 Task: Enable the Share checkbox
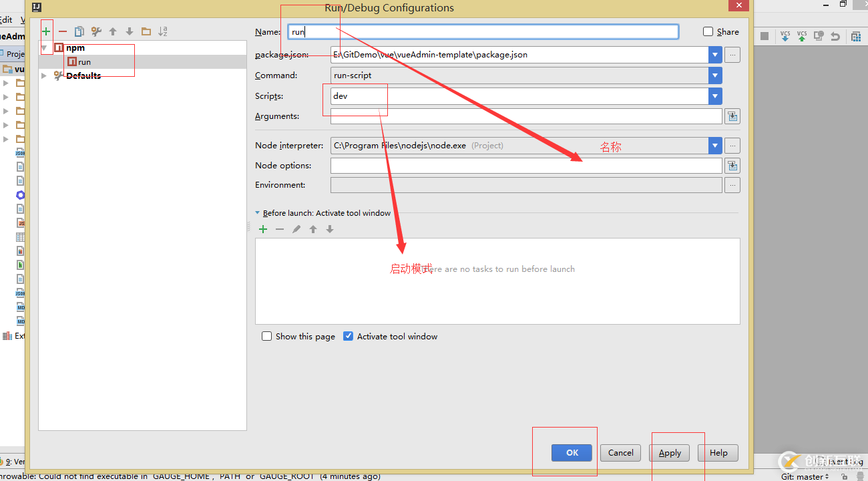point(708,31)
